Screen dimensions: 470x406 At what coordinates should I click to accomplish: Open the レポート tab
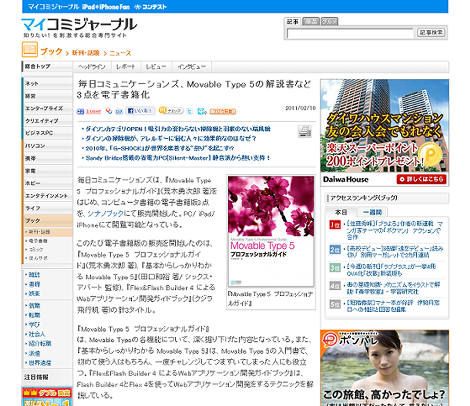[x=126, y=67]
